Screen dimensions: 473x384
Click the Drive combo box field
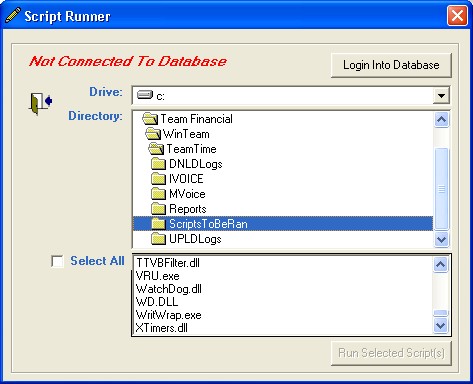(x=291, y=96)
